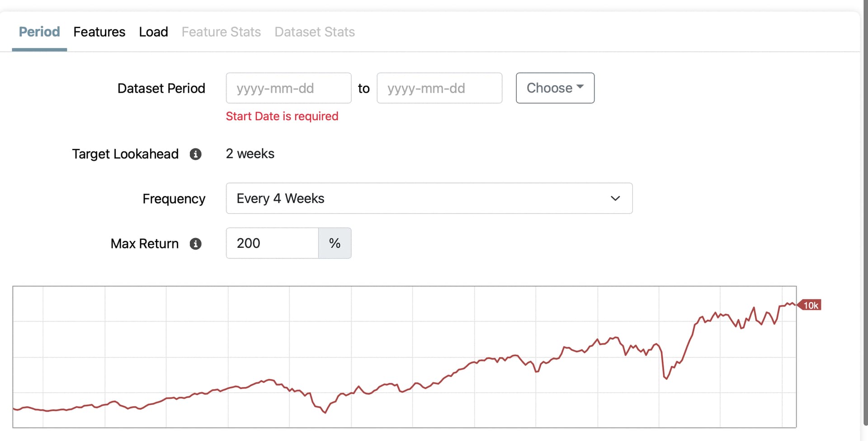Select the Feature Stats tab
868x441 pixels.
[221, 32]
